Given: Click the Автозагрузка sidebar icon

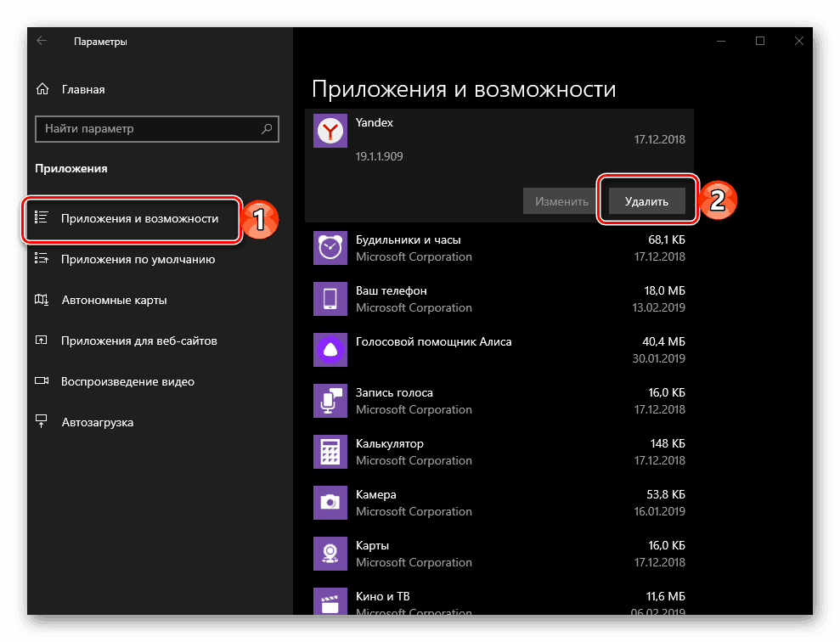Looking at the screenshot, I should tap(41, 421).
